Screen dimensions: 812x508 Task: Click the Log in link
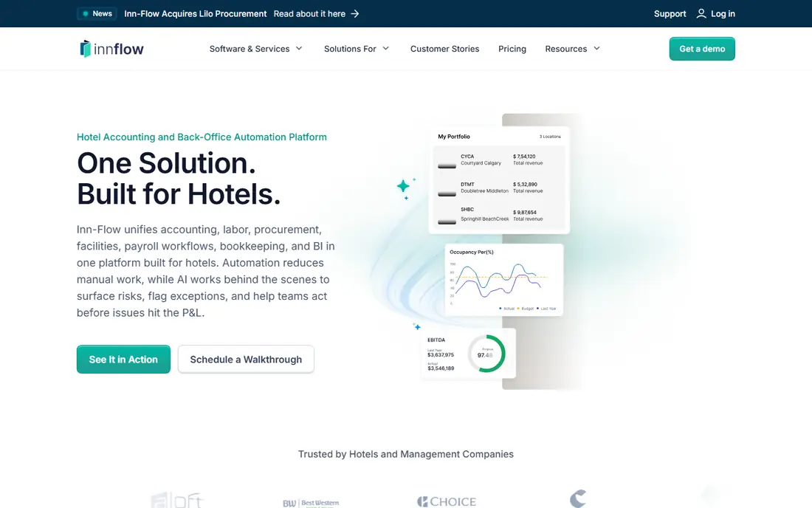[723, 13]
